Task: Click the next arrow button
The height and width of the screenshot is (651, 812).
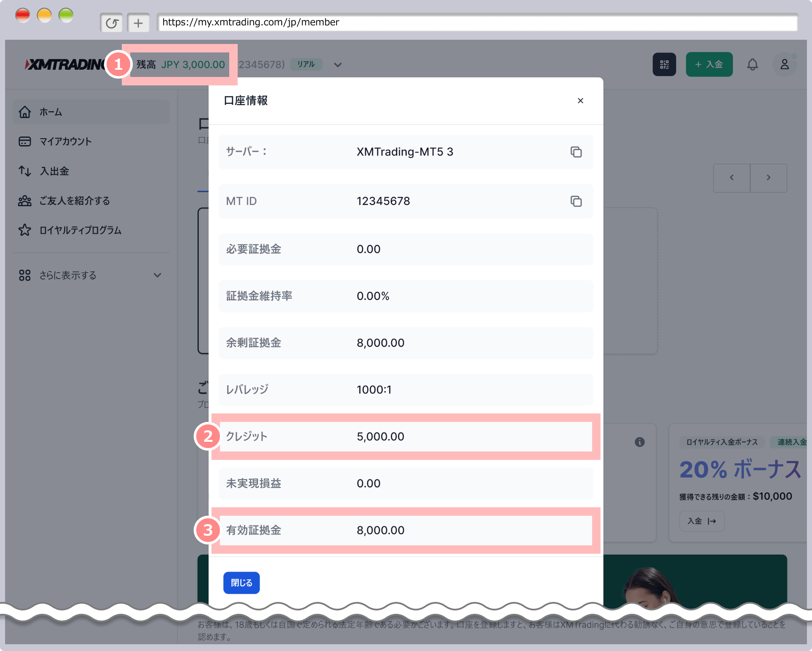Action: click(768, 178)
